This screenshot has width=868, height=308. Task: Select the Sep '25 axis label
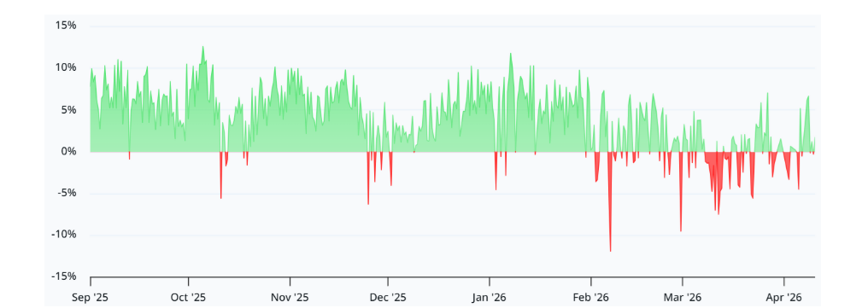(x=91, y=298)
